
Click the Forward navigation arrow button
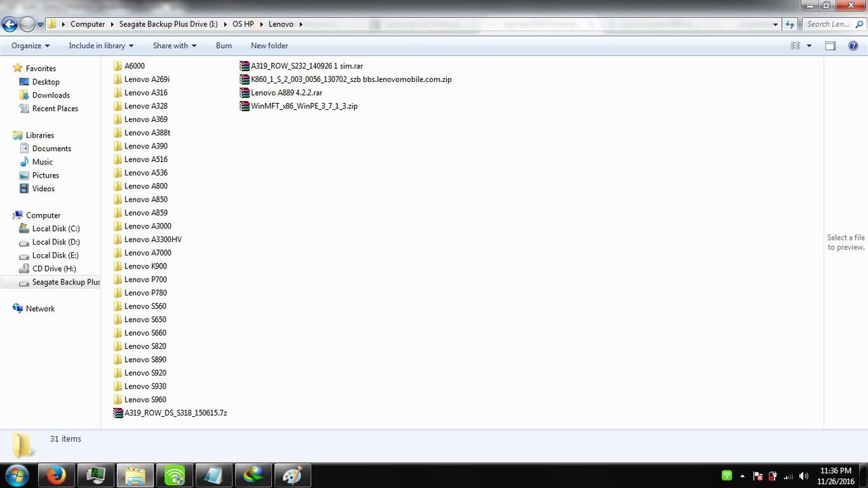27,24
